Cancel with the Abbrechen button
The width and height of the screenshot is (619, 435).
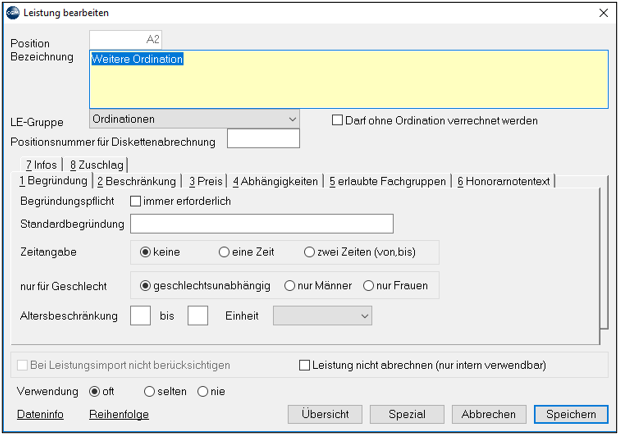[x=489, y=414]
